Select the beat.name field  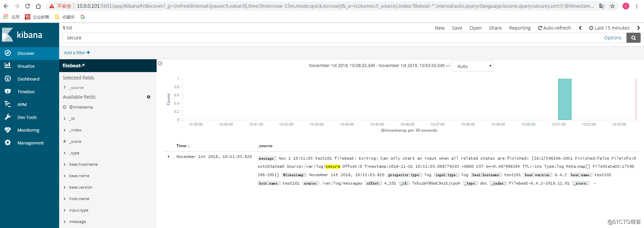pyautogui.click(x=79, y=176)
